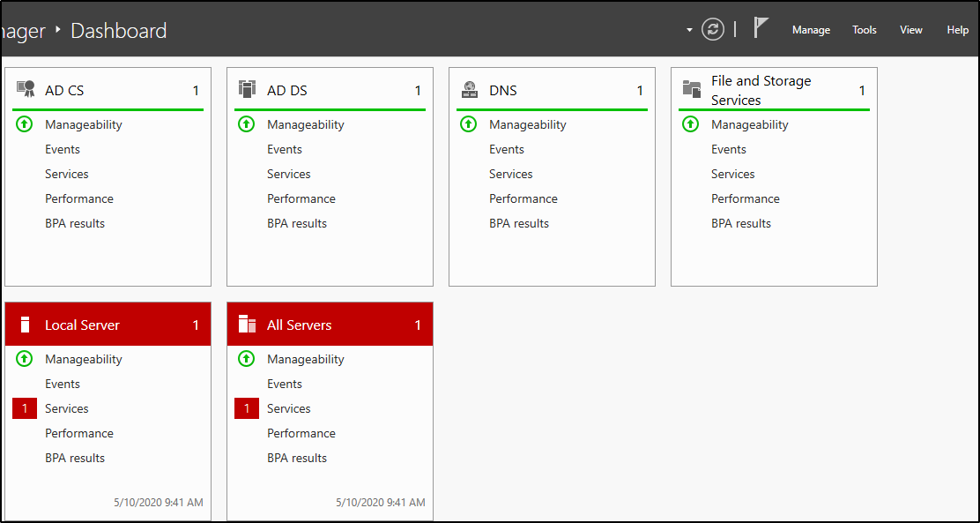Open the dropdown arrow beside refresh
The height and width of the screenshot is (523, 980).
pyautogui.click(x=689, y=30)
